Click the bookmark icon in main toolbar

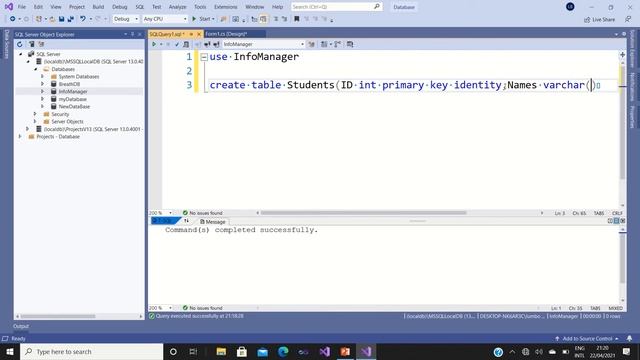297,19
